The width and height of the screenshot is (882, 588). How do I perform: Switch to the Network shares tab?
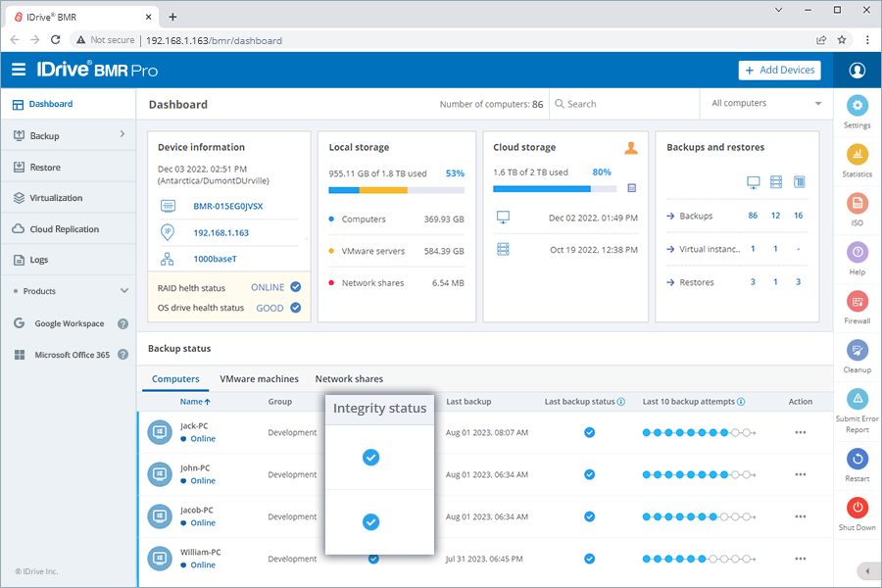pos(349,379)
